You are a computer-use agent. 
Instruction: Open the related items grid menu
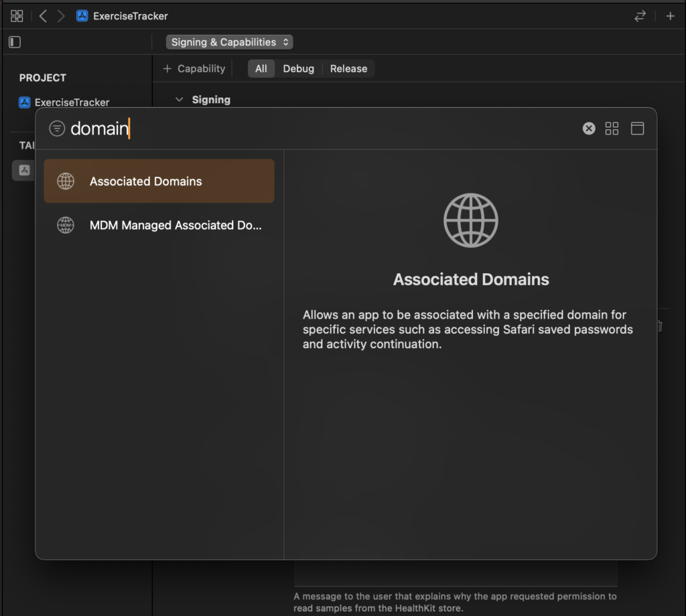pos(17,16)
